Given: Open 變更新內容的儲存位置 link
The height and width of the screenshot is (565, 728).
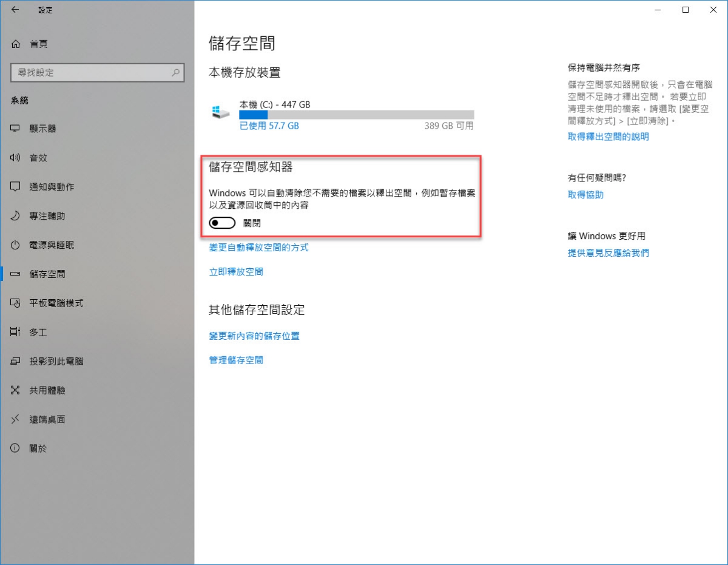Looking at the screenshot, I should point(254,336).
